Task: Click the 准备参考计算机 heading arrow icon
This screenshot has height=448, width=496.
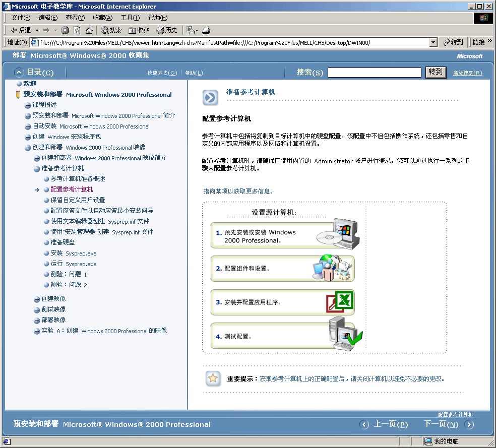Action: [x=210, y=97]
